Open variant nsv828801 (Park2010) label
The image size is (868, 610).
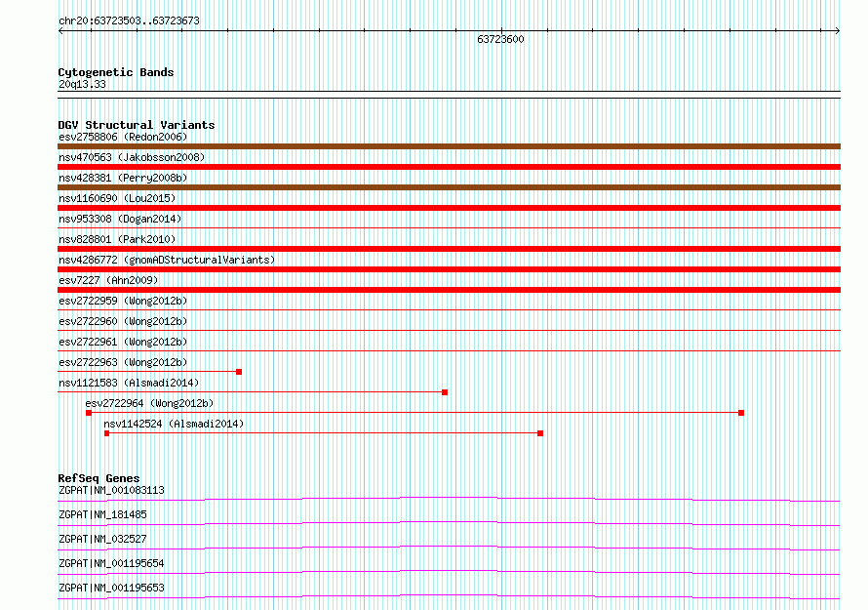point(117,239)
